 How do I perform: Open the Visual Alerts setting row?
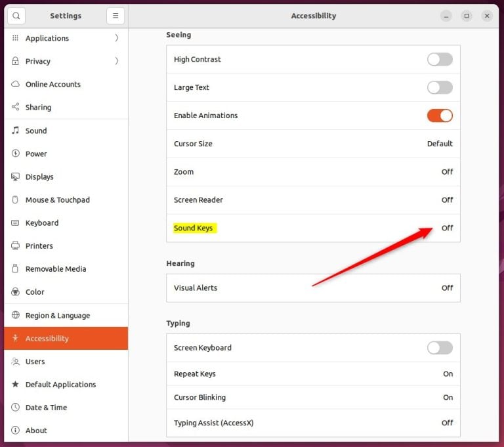click(x=313, y=287)
